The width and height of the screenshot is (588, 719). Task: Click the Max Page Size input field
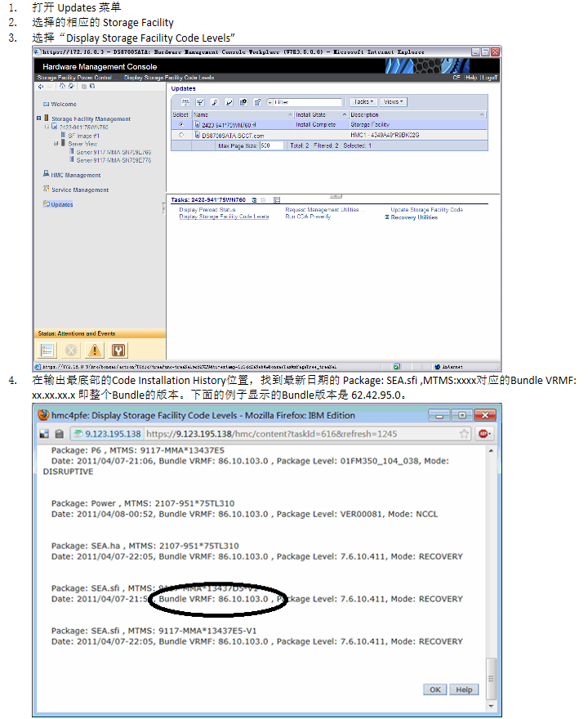272,145
